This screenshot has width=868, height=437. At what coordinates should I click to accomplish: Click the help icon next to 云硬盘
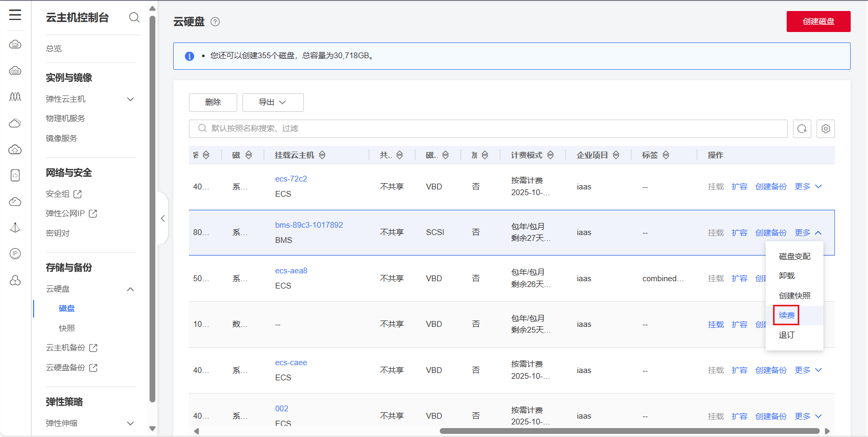click(215, 22)
